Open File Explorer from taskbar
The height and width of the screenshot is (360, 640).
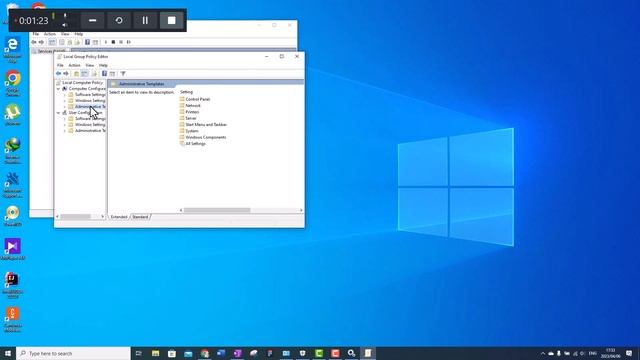[156, 353]
